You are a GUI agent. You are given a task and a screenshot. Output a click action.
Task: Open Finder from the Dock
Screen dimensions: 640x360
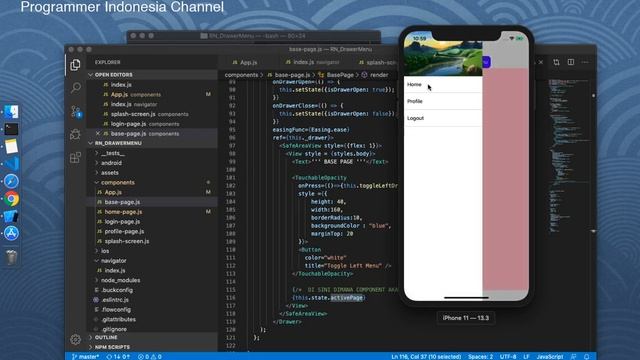tap(11, 112)
